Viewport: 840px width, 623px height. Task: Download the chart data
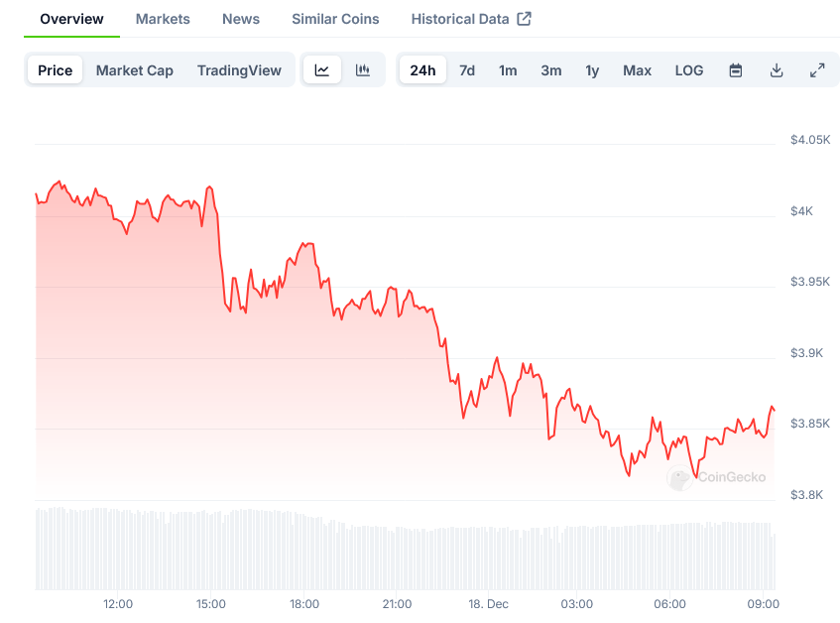point(777,70)
